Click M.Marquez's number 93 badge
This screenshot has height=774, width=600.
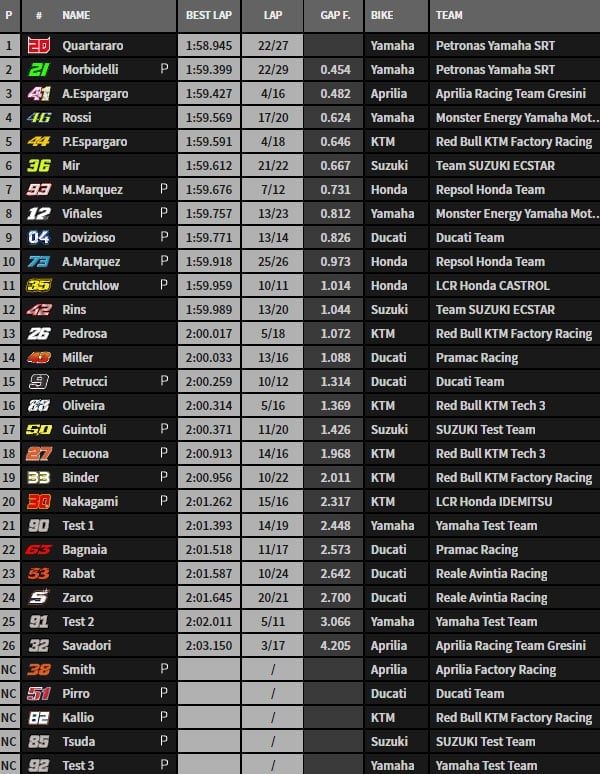point(38,190)
